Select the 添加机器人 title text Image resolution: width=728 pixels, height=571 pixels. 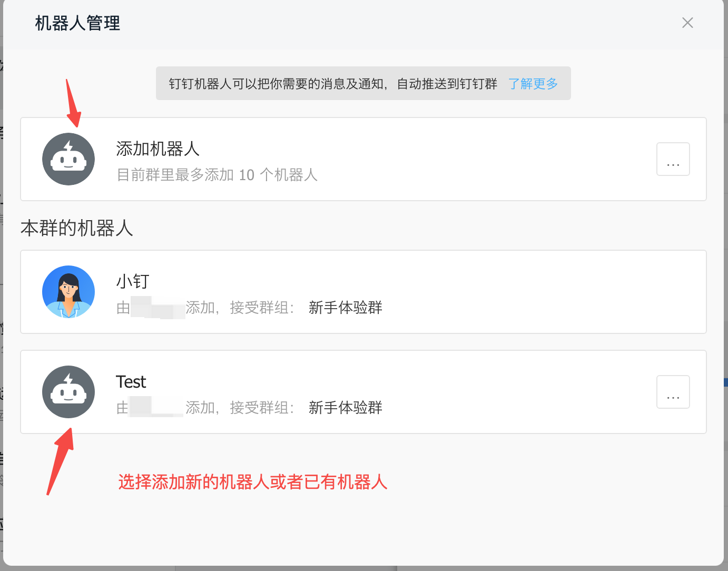158,149
